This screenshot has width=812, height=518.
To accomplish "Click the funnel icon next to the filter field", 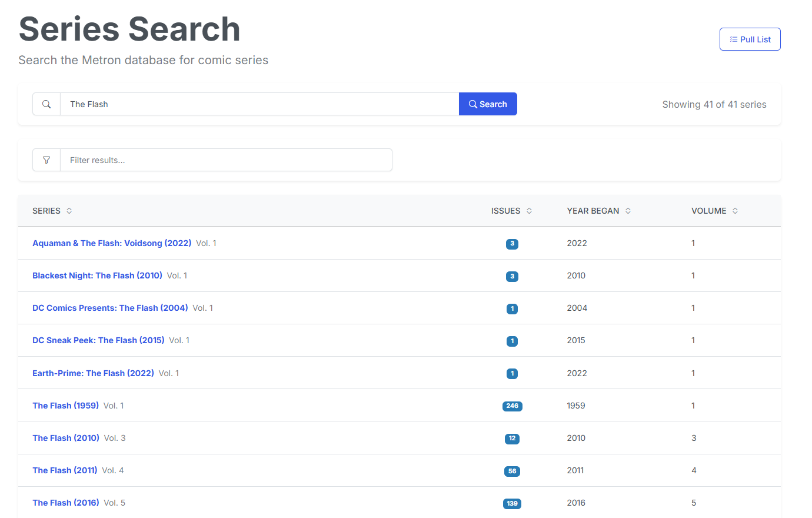I will pos(46,160).
